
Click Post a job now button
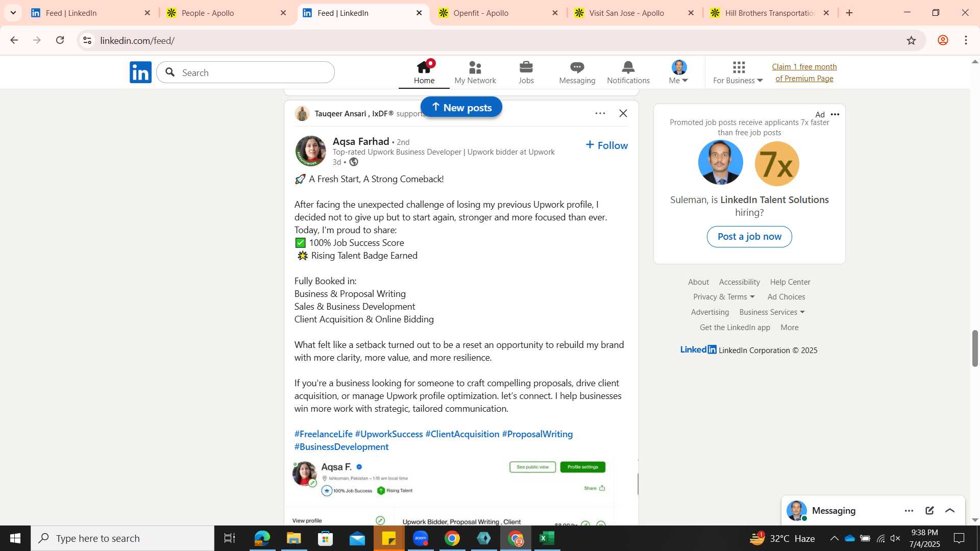[x=749, y=237]
